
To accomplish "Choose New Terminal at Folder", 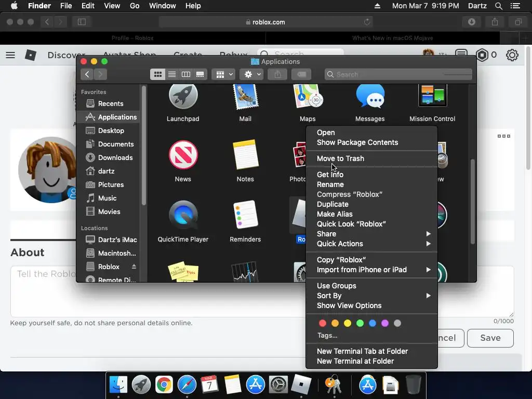I will (x=371, y=362).
